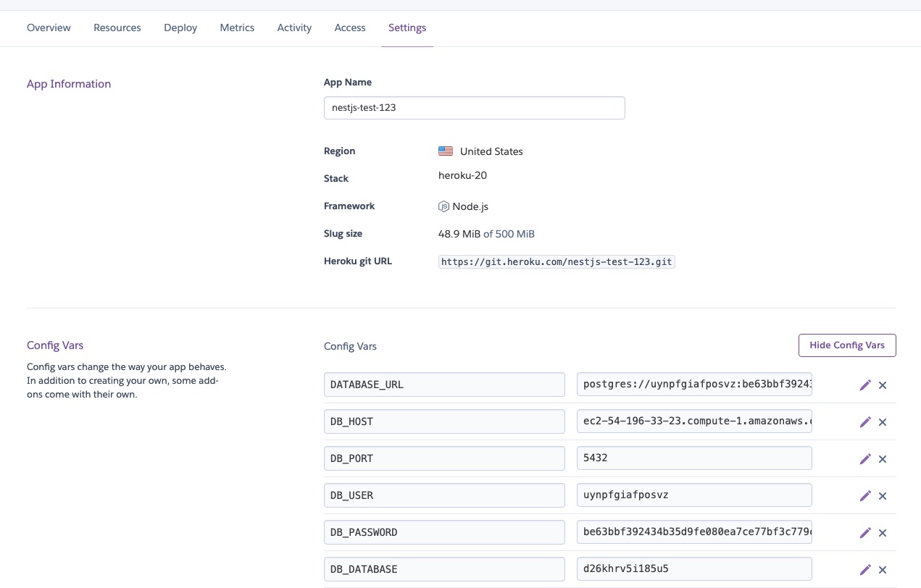921x588 pixels.
Task: Click the Hide Config Vars button
Action: pos(847,345)
